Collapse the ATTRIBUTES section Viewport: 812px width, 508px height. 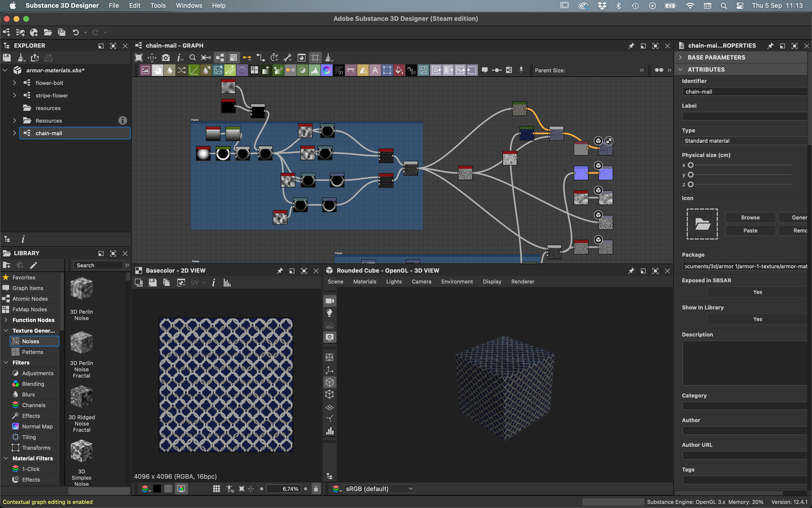pyautogui.click(x=681, y=70)
